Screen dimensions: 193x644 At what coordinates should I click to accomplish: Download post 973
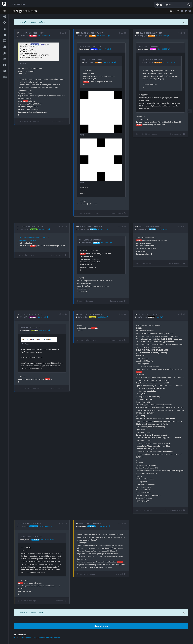pos(181,227)
